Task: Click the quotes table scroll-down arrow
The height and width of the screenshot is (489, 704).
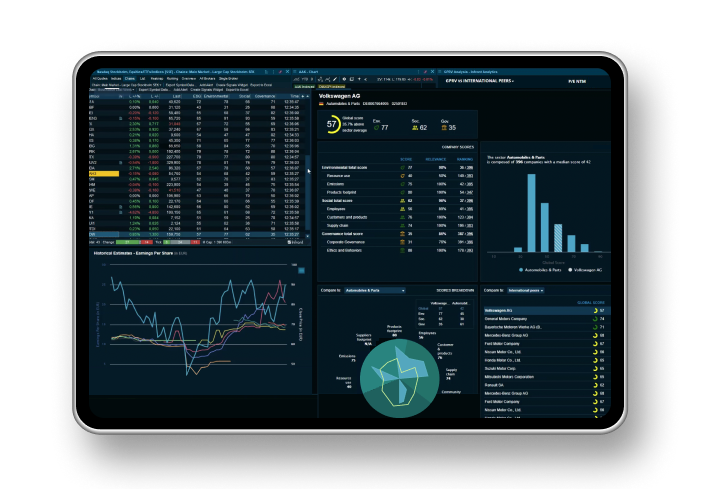Action: pos(308,236)
